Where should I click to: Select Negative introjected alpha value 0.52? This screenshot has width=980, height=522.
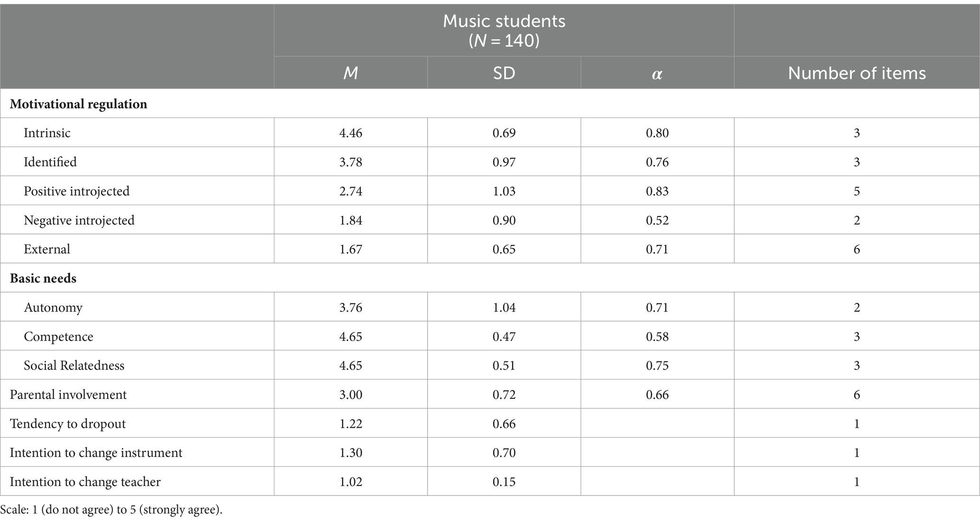pos(657,220)
